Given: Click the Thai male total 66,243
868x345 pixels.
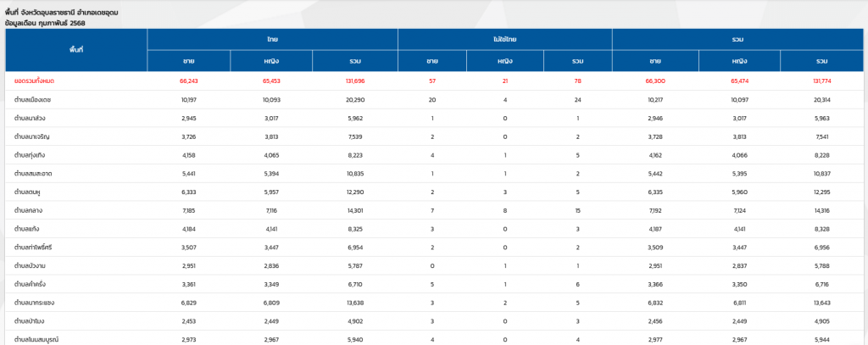Looking at the screenshot, I should click(x=188, y=81).
